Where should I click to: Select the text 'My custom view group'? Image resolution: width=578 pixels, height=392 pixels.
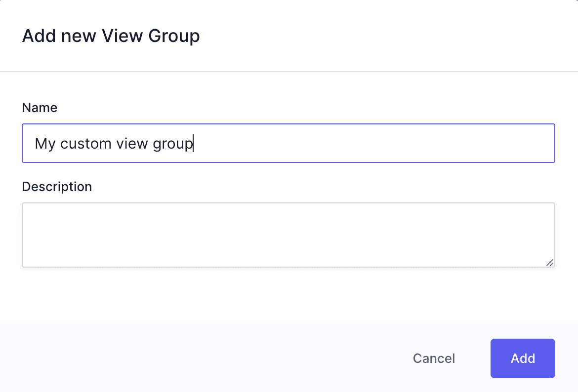tap(113, 143)
